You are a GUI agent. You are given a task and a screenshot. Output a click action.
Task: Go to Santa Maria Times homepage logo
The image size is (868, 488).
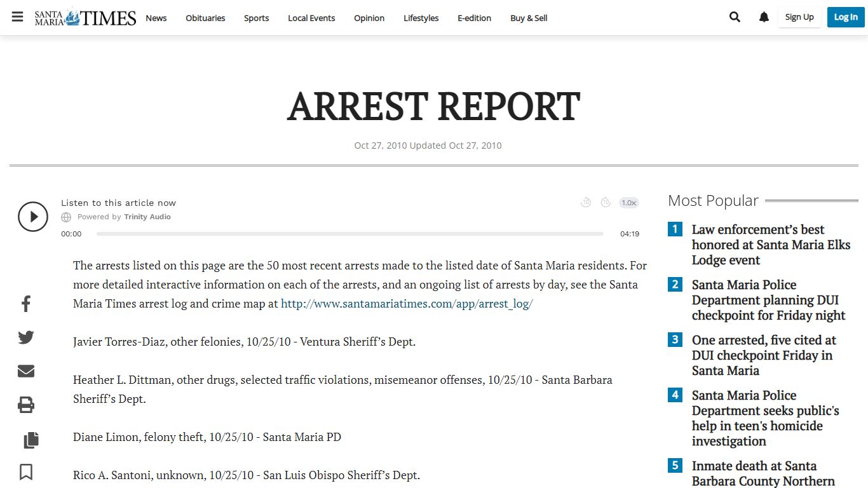click(x=86, y=17)
